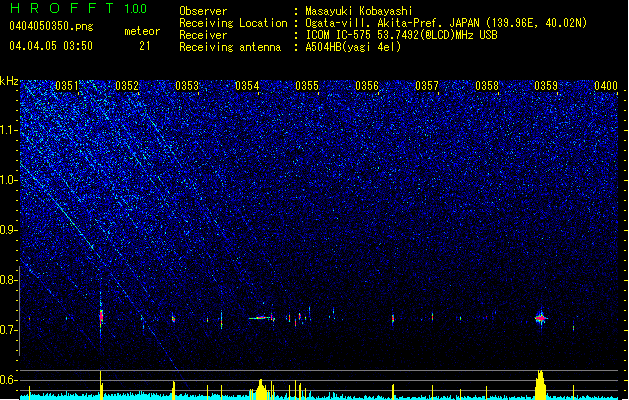Click the ICOM IC-575 receiver details
The height and width of the screenshot is (400, 629).
click(401, 35)
